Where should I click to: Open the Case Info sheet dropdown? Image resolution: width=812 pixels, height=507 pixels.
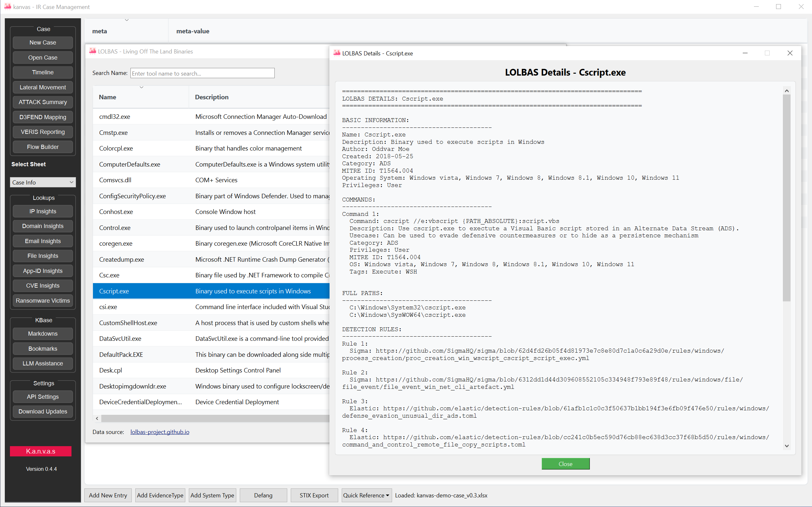tap(43, 183)
